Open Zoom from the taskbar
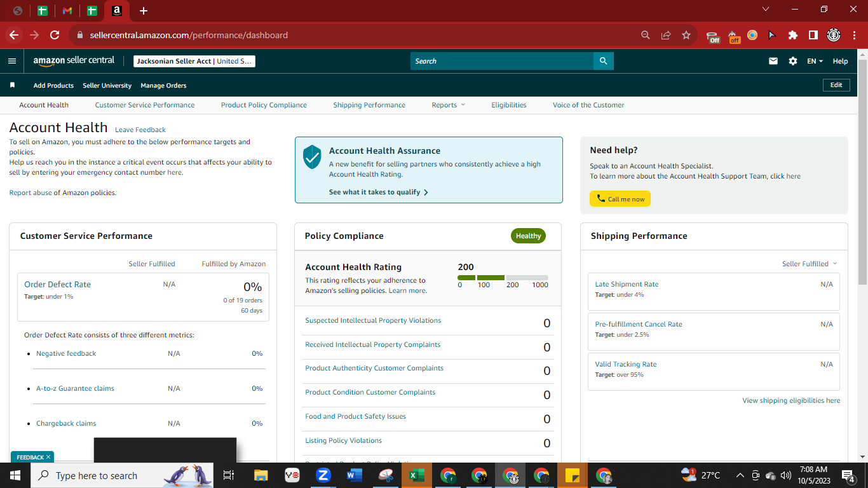 (323, 475)
